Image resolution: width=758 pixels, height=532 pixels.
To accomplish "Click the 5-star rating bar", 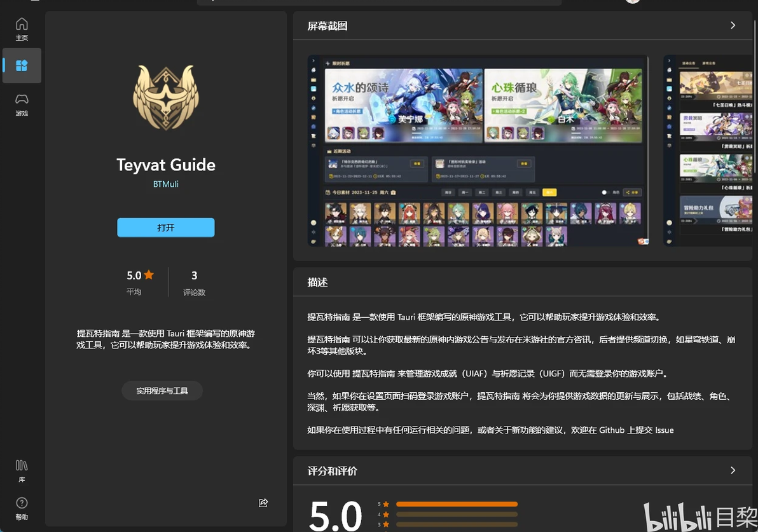I will coord(457,504).
